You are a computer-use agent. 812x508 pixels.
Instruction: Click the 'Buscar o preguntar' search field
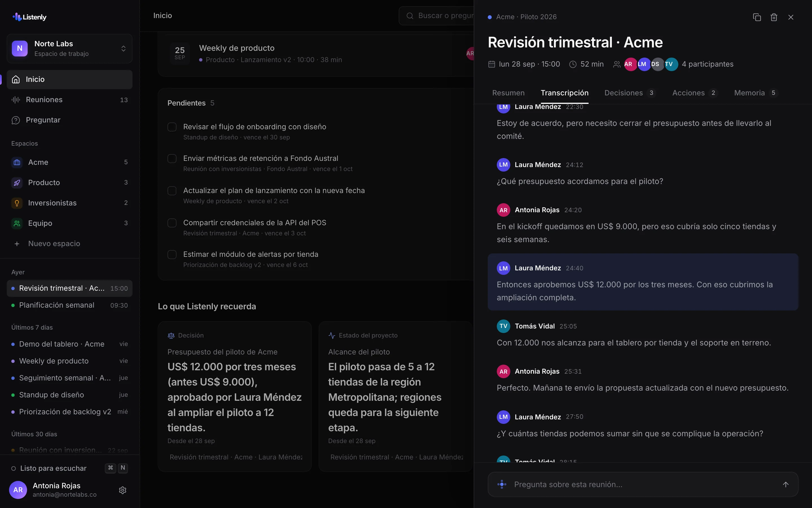(x=436, y=16)
